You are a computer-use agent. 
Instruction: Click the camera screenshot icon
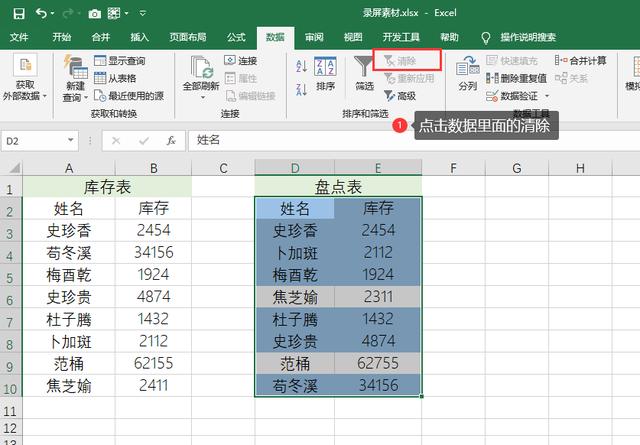pos(94,14)
